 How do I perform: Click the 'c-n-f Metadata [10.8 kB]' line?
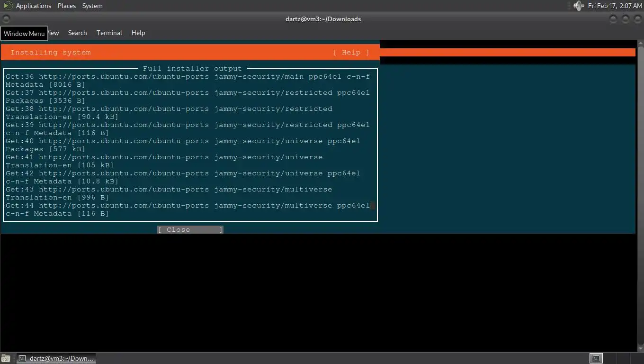pos(62,182)
